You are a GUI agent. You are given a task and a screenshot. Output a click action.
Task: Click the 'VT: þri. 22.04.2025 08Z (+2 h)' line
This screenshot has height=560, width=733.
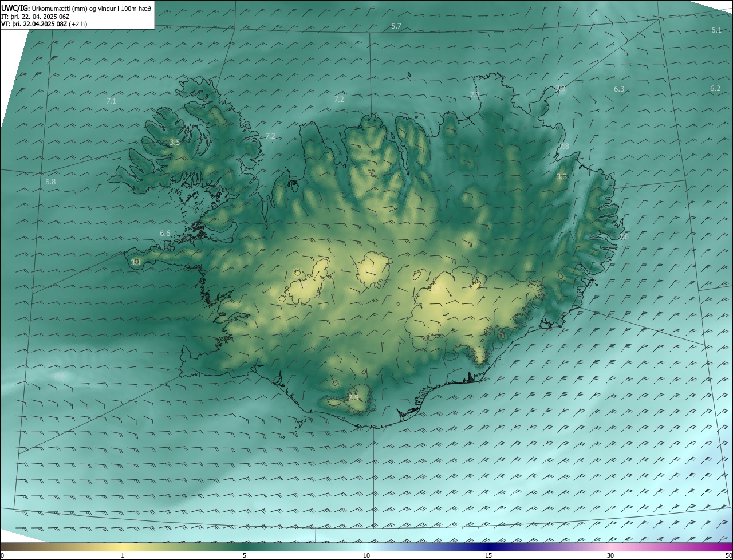click(x=44, y=24)
